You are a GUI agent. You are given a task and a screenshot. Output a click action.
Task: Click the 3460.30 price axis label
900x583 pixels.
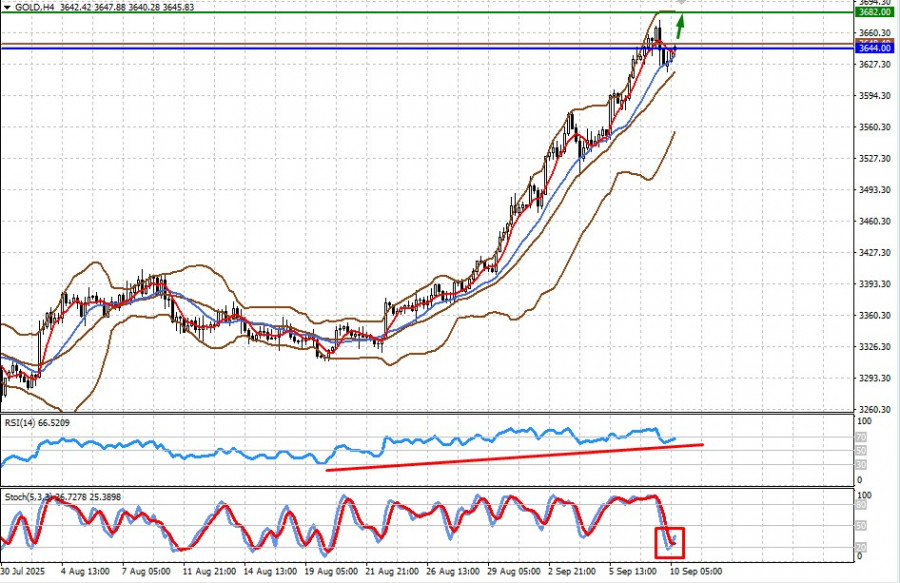(875, 221)
